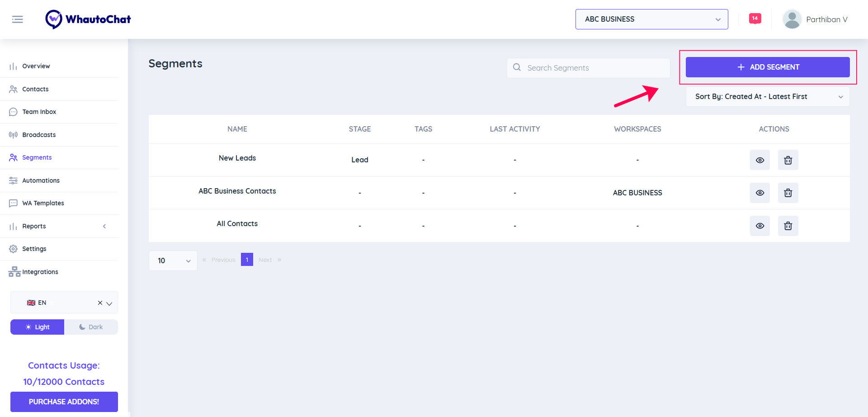Click the hamburger menu beside WhautoChat logo
The image size is (868, 417).
click(x=18, y=19)
